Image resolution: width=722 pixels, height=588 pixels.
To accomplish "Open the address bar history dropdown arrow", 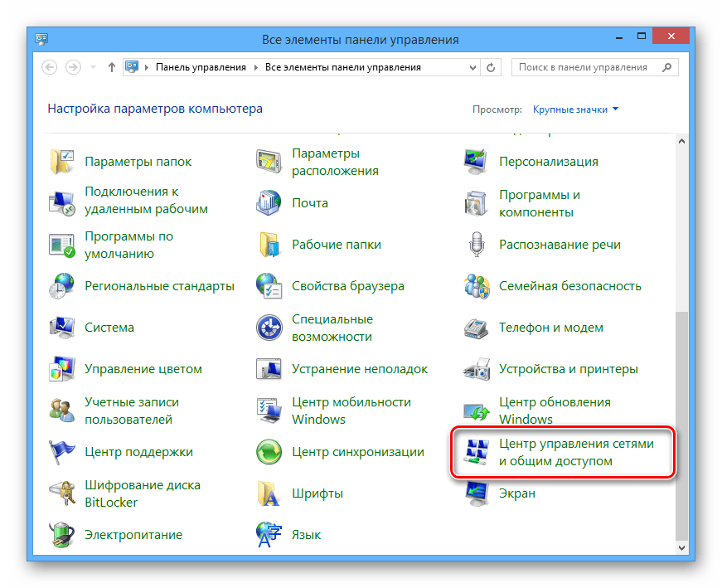I will pos(472,67).
